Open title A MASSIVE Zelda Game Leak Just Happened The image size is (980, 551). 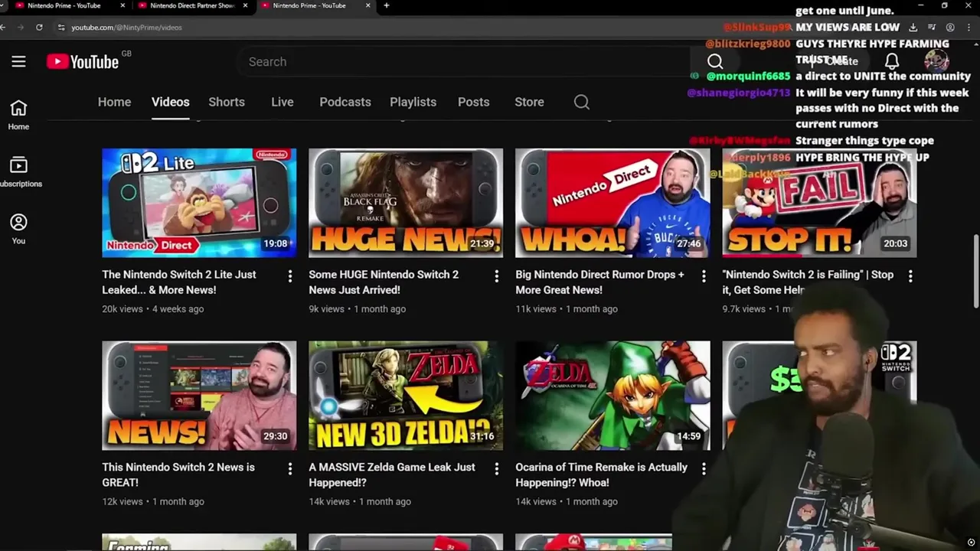pos(392,475)
